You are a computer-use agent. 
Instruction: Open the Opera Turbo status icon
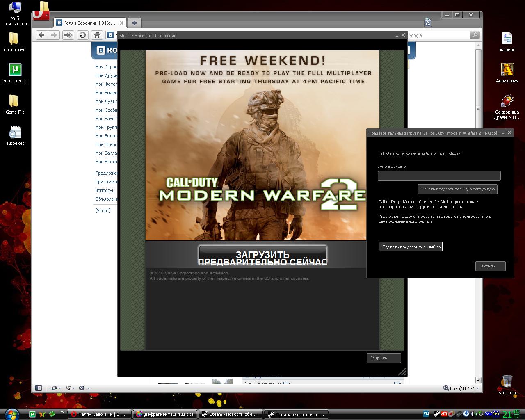(82, 388)
